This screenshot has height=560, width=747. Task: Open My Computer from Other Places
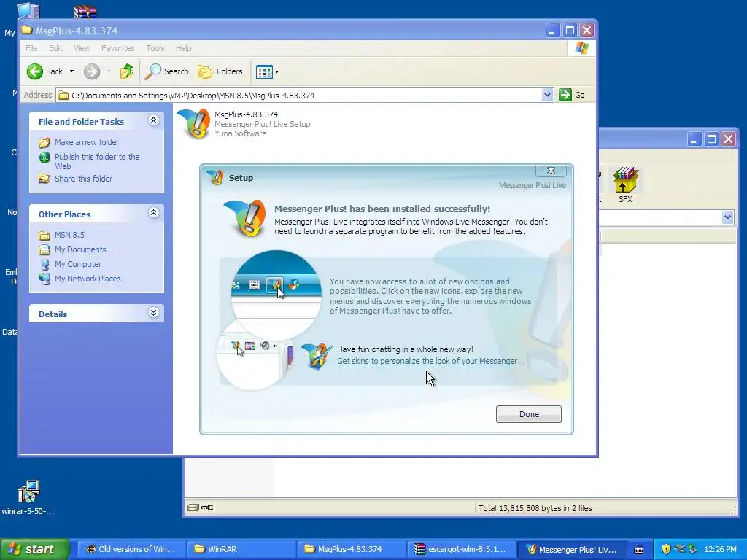(x=77, y=264)
